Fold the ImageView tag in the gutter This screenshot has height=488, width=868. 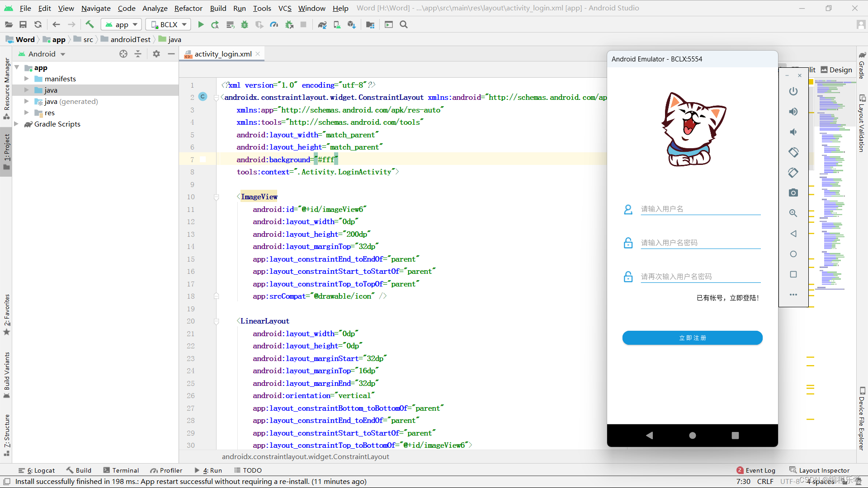216,197
